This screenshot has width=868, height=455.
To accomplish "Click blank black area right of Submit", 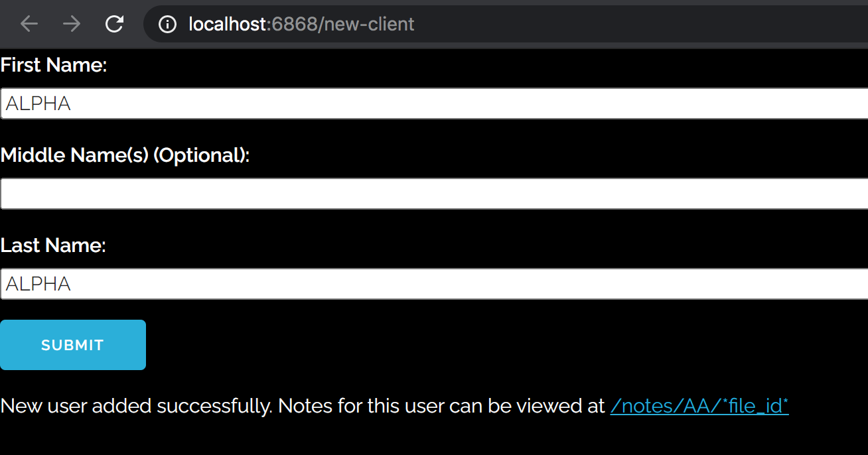I will click(465, 345).
